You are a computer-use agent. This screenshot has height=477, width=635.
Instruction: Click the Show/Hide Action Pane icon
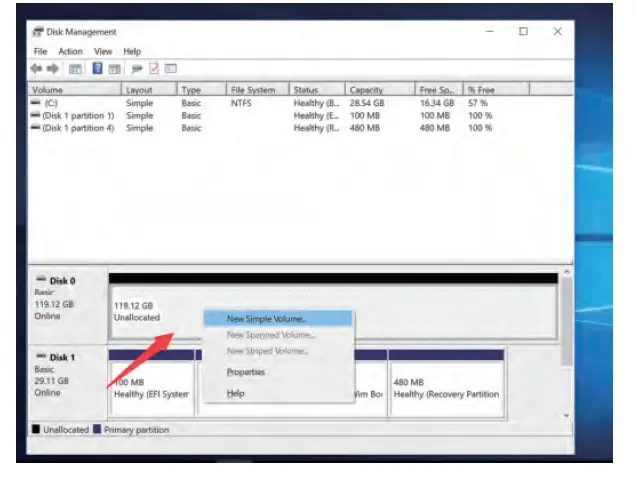(115, 69)
